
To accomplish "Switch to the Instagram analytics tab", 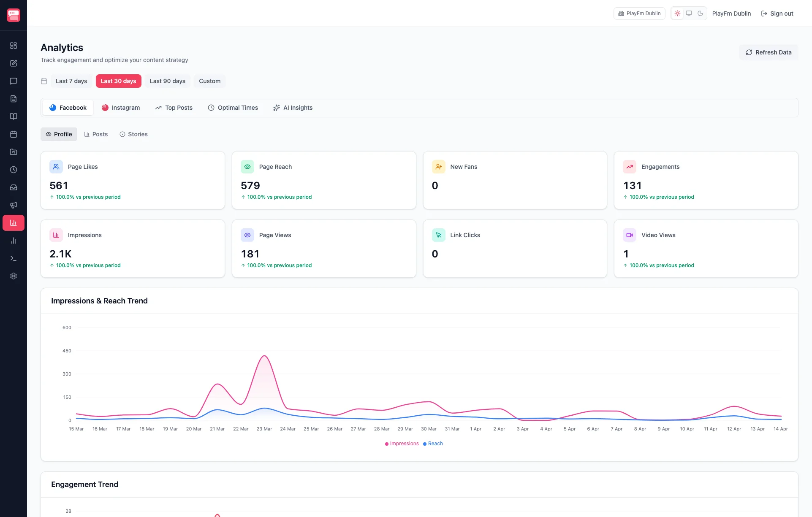I will (x=121, y=108).
